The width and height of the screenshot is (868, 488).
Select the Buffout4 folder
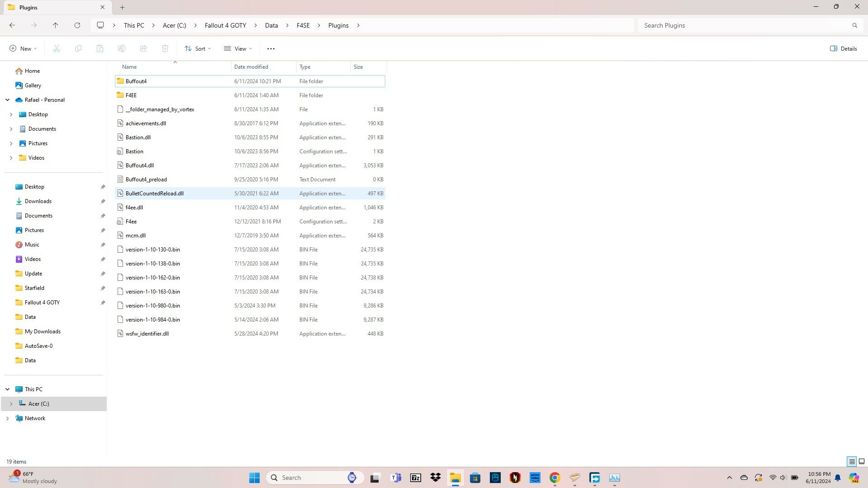[x=250, y=81]
